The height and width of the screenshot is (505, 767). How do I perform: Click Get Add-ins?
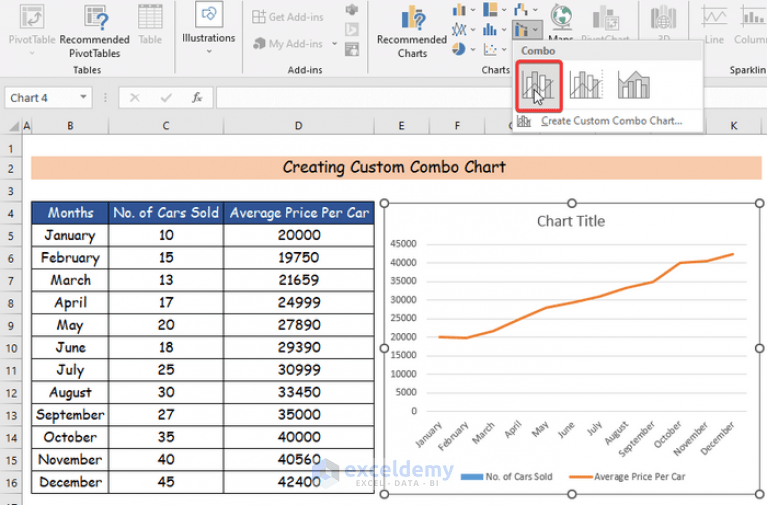pyautogui.click(x=288, y=17)
